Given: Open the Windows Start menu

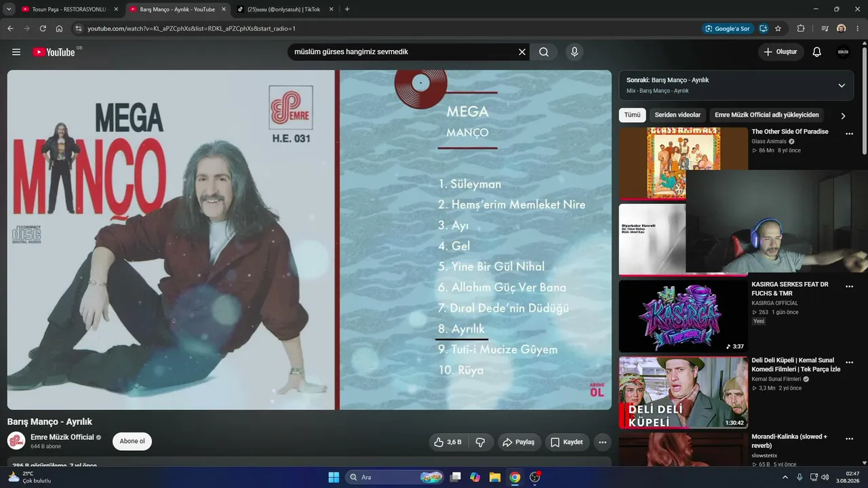Looking at the screenshot, I should tap(334, 477).
